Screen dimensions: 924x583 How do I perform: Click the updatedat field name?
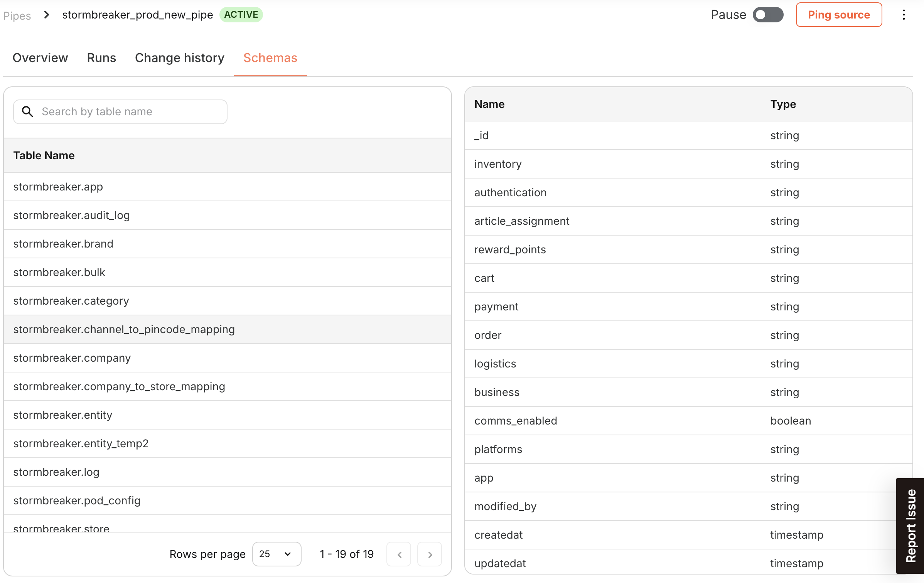point(500,563)
